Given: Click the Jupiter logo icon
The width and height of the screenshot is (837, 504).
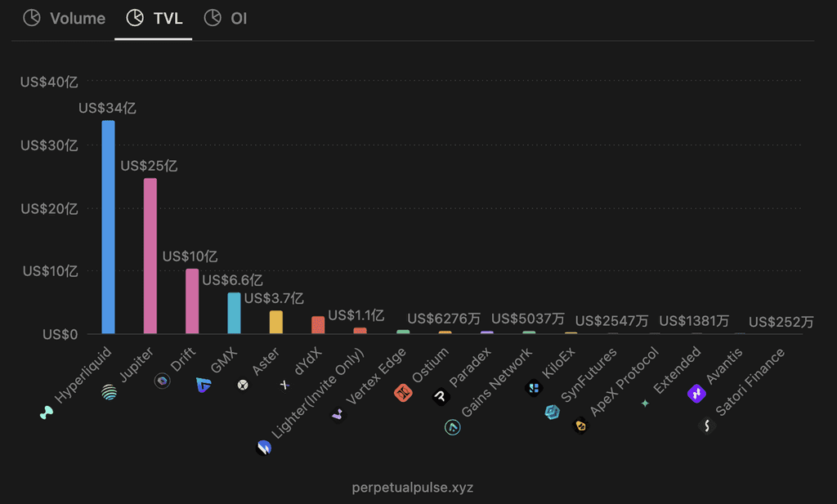Looking at the screenshot, I should pos(110,393).
